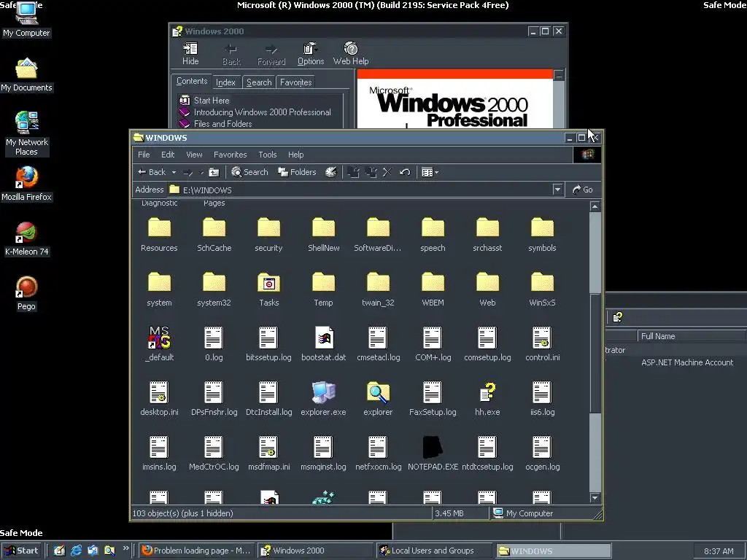
Task: Click Hide in Windows 2000 help toolbar
Action: [x=190, y=54]
